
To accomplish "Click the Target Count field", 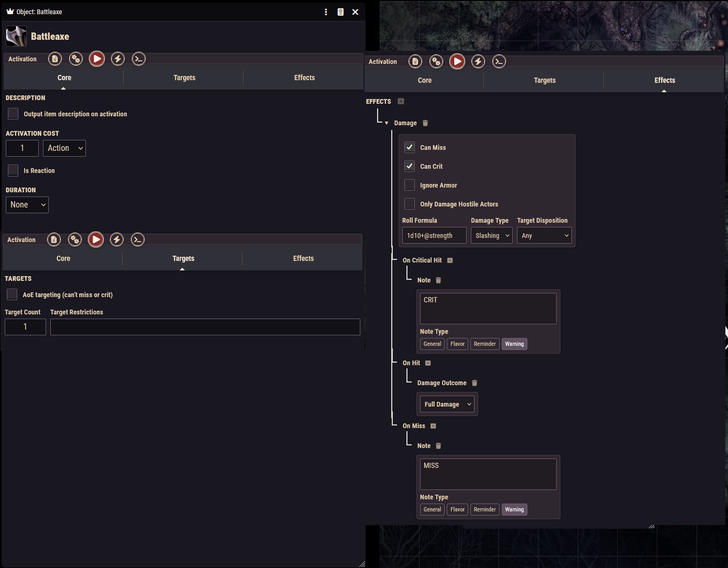I will 25,327.
